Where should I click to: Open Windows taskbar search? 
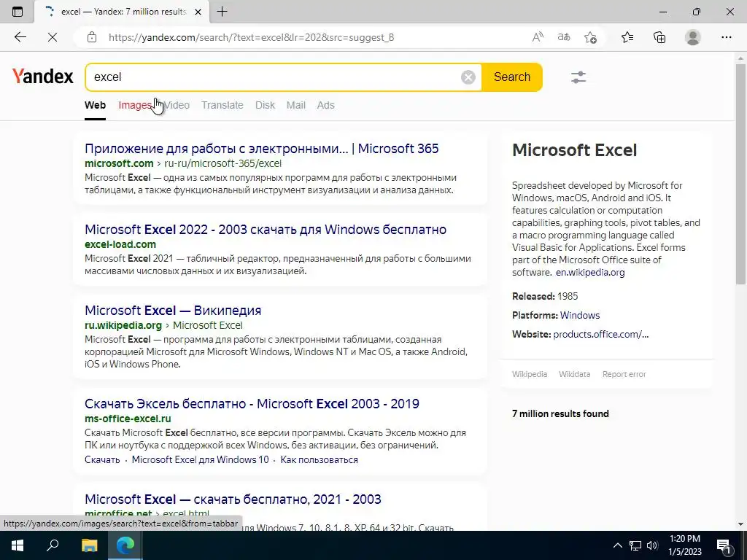click(53, 545)
